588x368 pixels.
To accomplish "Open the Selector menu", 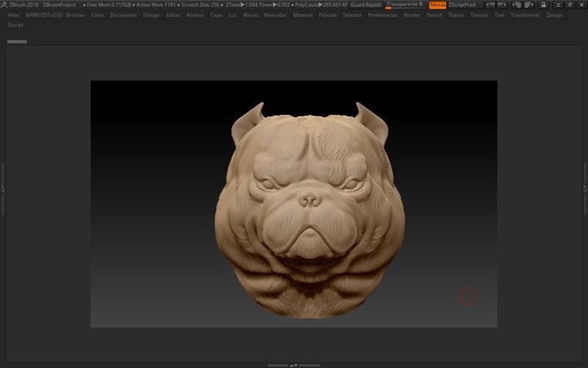I will point(352,15).
